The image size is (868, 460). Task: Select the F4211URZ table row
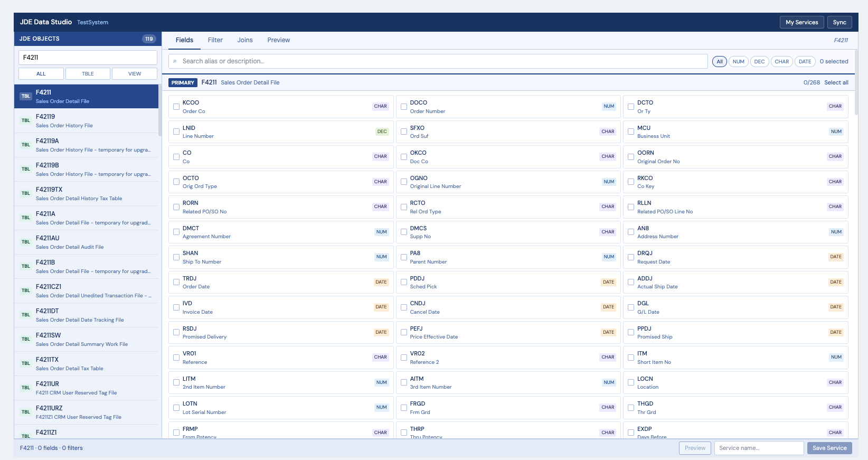click(x=86, y=412)
